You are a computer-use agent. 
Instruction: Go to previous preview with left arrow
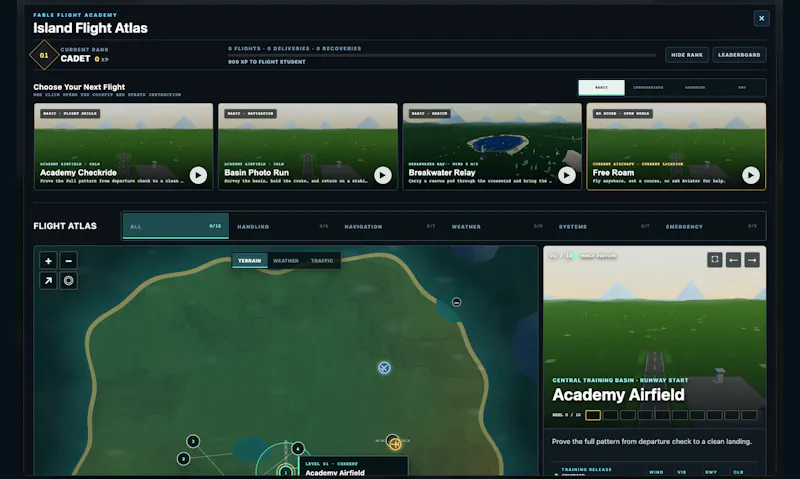733,260
